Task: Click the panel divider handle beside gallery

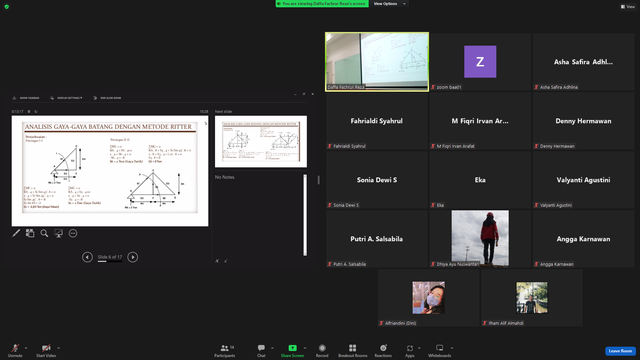Action: (318, 180)
